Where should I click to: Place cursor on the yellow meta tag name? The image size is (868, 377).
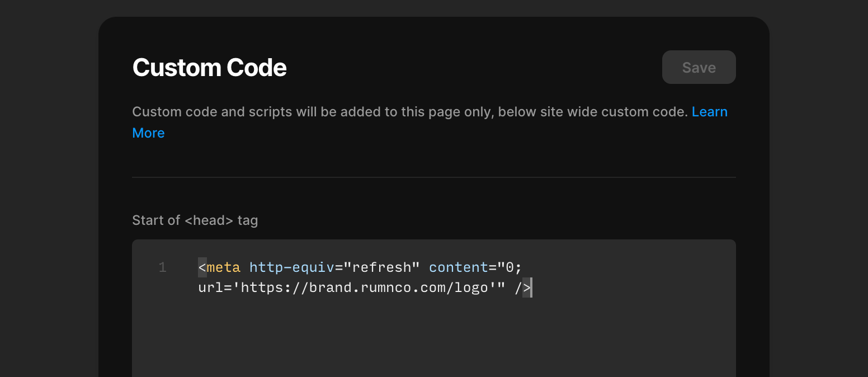(224, 267)
